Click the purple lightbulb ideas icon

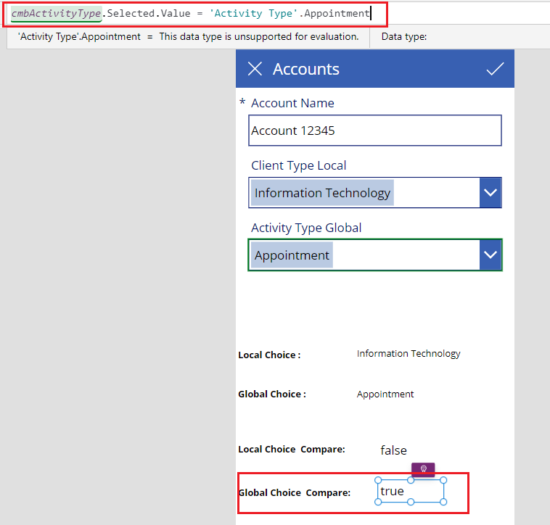[x=423, y=469]
